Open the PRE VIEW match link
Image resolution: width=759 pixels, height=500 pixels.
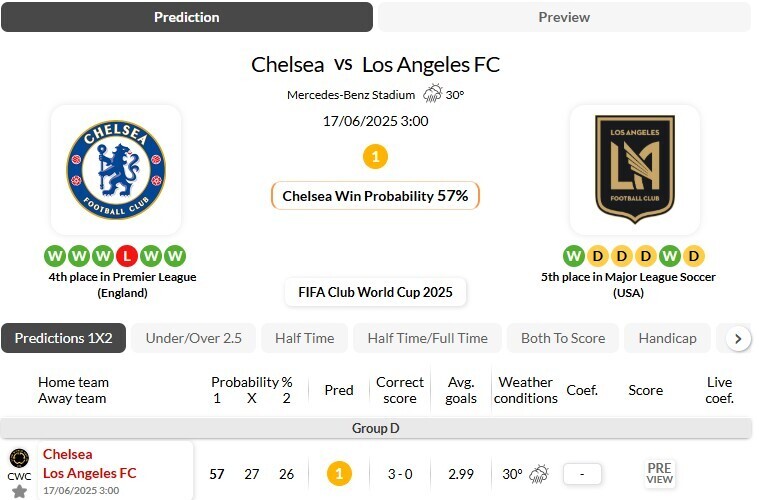click(x=659, y=473)
